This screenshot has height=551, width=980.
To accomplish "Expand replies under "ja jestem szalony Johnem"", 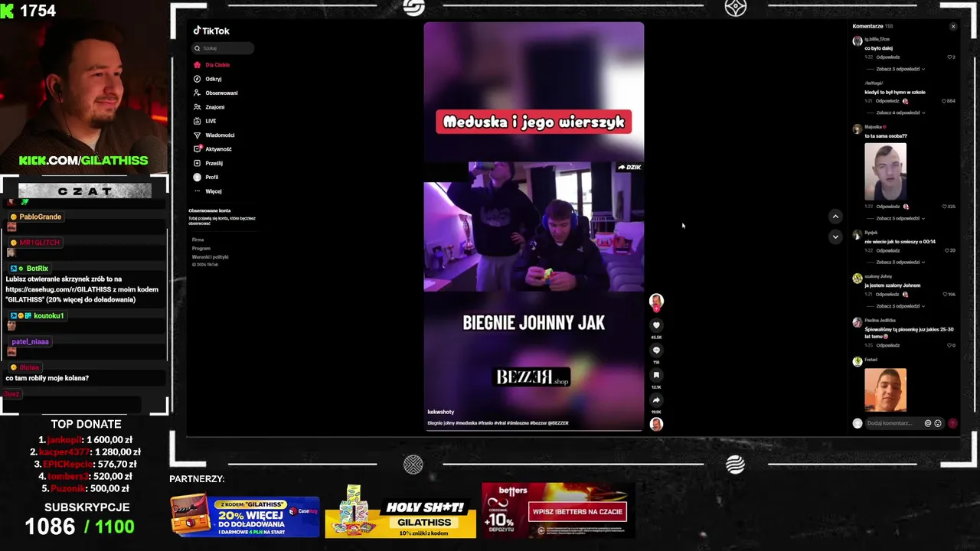I will (x=900, y=306).
